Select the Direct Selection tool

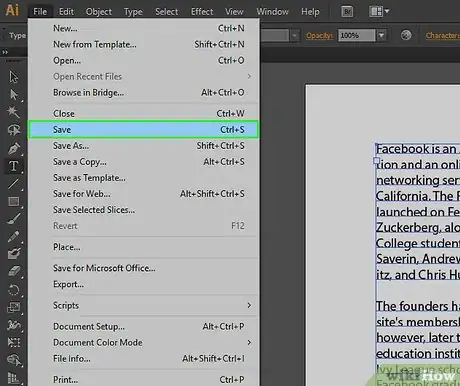(14, 95)
